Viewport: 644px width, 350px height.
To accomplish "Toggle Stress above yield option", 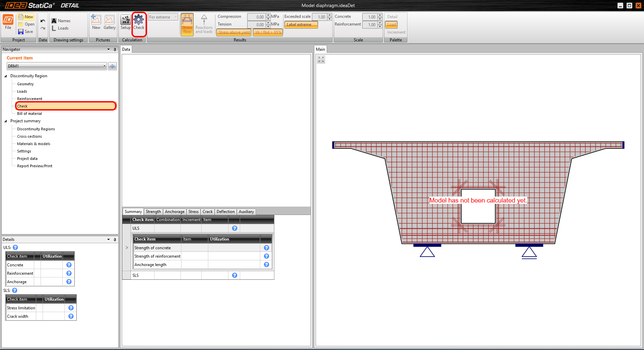I will click(x=234, y=32).
